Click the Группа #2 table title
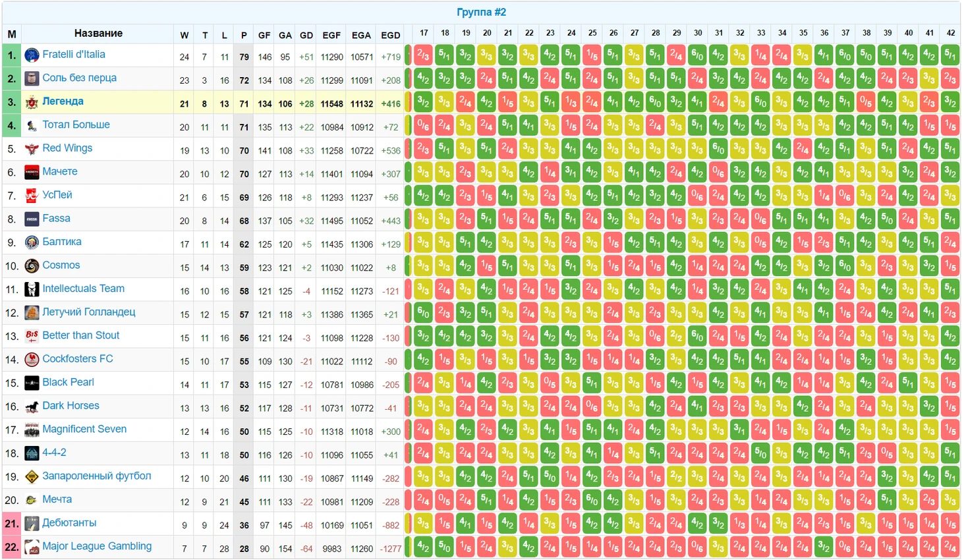The width and height of the screenshot is (962, 560). (x=482, y=13)
